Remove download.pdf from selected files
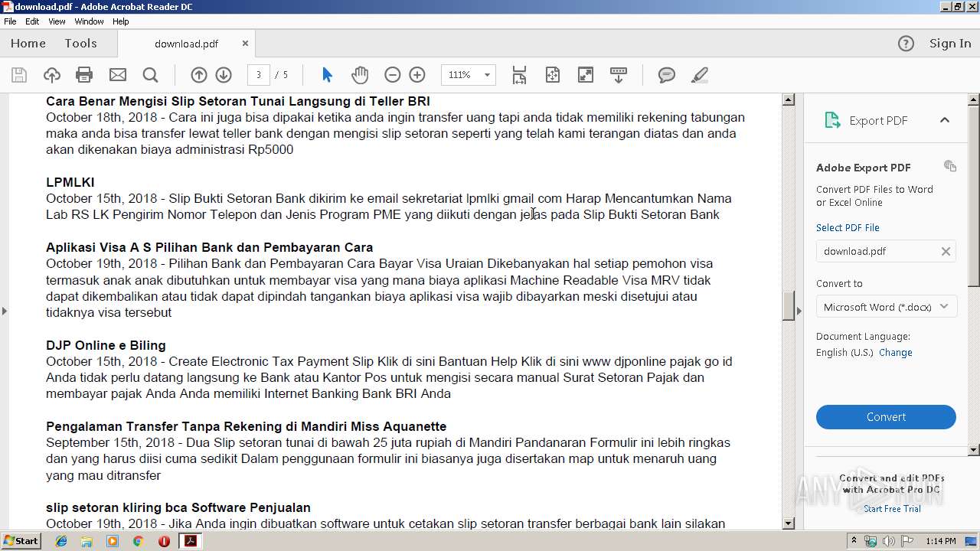 [946, 251]
